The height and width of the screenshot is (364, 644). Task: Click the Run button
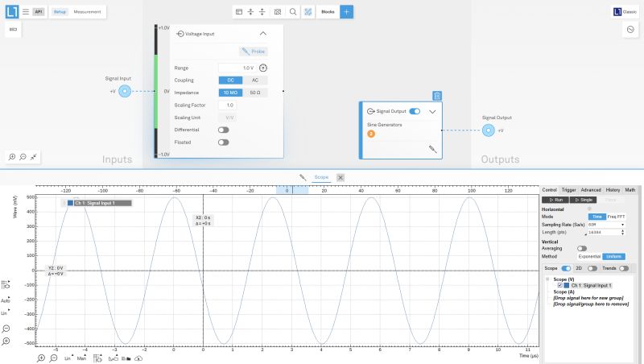[x=555, y=200]
